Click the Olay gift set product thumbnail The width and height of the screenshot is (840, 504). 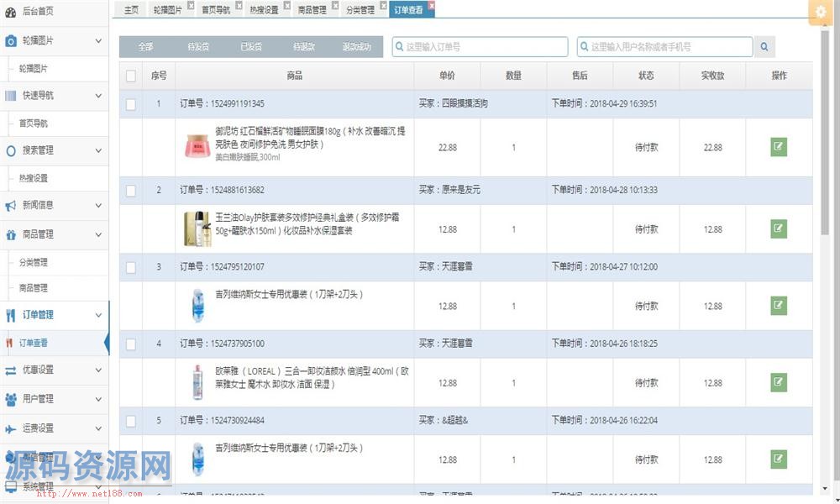click(197, 228)
